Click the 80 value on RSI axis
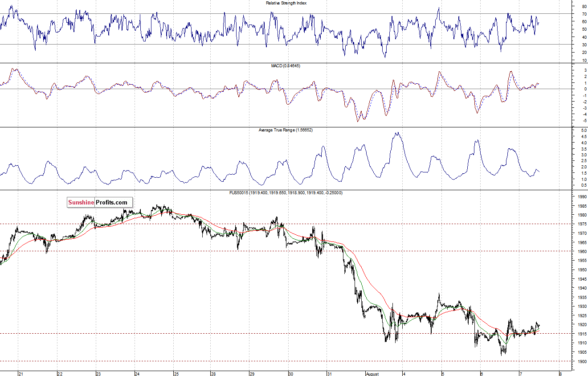The height and width of the screenshot is (376, 588). pyautogui.click(x=584, y=7)
